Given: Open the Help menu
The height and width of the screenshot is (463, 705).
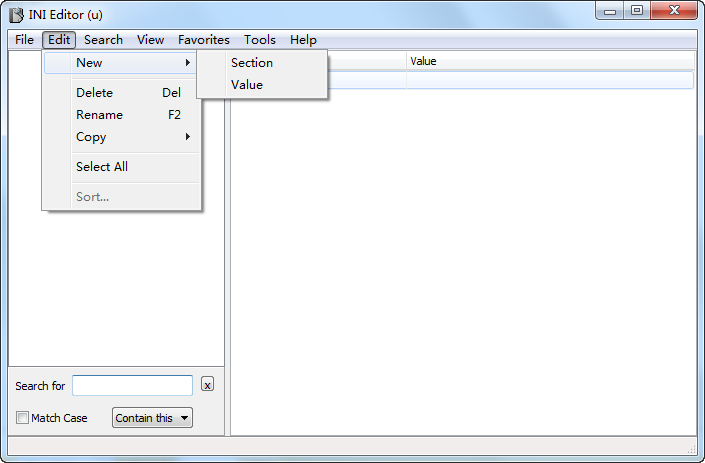Looking at the screenshot, I should pos(303,40).
